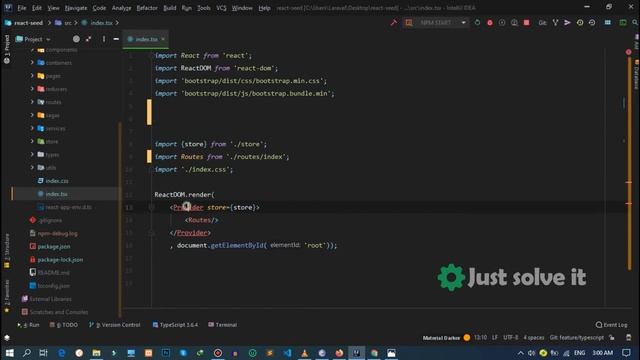The width and height of the screenshot is (640, 360).
Task: Open Windows Start menu
Action: point(9,353)
